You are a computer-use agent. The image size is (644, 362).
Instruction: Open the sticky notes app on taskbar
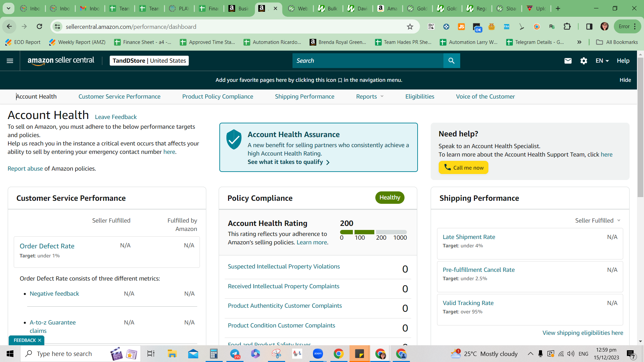[359, 354]
